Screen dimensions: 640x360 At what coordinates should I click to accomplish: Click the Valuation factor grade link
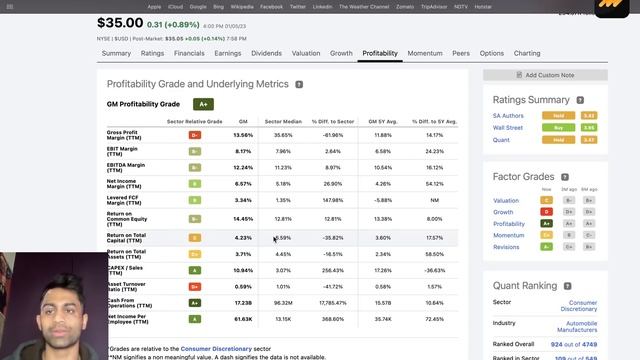coord(506,201)
